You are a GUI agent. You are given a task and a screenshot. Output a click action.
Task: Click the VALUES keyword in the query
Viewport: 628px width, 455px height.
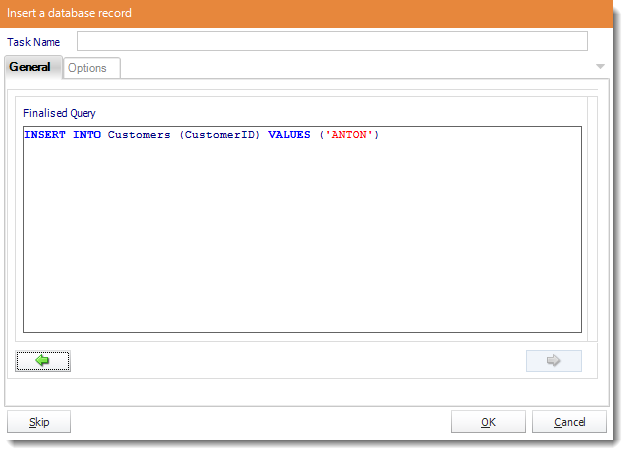coord(289,135)
